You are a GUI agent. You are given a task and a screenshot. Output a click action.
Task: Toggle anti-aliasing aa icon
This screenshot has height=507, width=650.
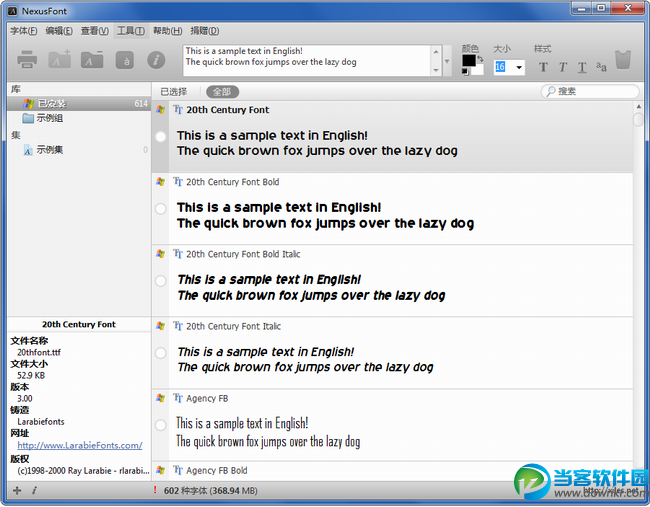coord(601,66)
